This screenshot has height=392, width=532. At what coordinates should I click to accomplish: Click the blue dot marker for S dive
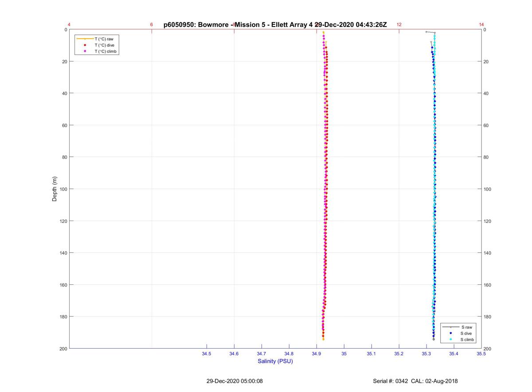451,333
